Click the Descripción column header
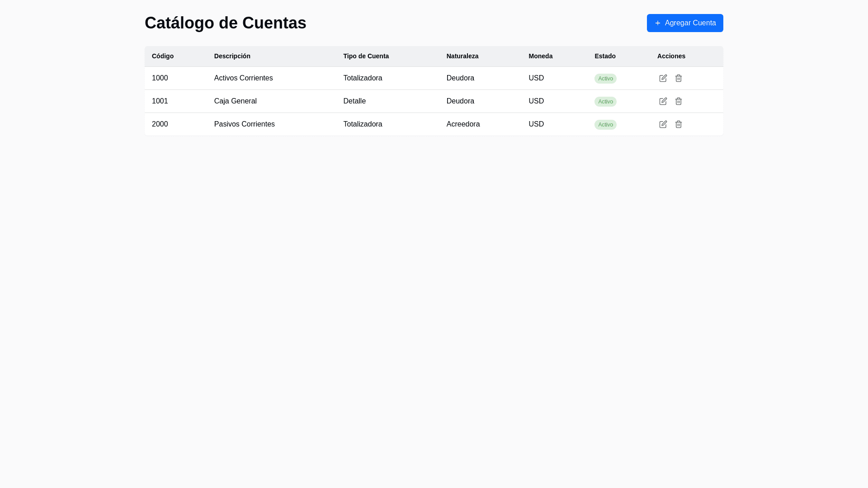The height and width of the screenshot is (488, 868). coord(232,56)
